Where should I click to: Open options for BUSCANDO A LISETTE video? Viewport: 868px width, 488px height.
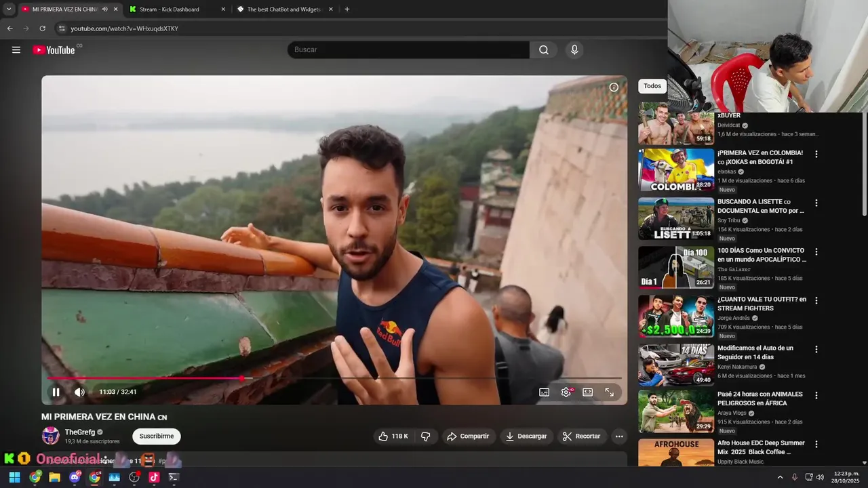(x=816, y=203)
